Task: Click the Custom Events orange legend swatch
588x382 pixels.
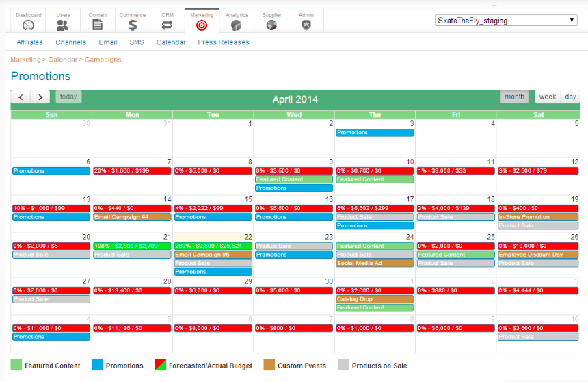Action: pyautogui.click(x=269, y=365)
